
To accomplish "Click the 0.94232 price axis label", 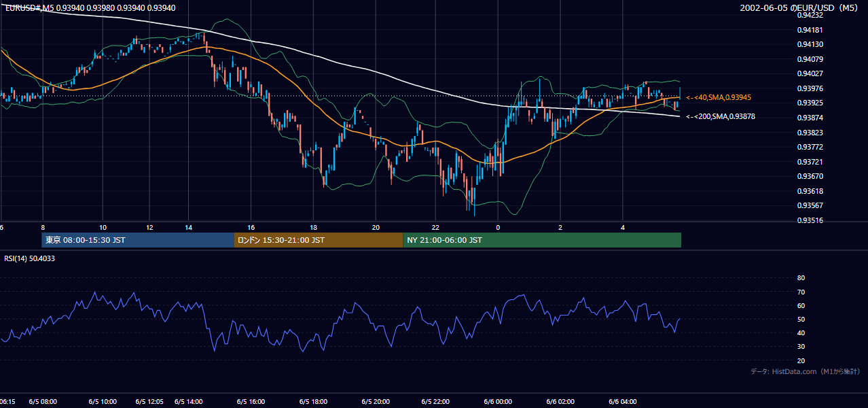I will click(x=810, y=15).
